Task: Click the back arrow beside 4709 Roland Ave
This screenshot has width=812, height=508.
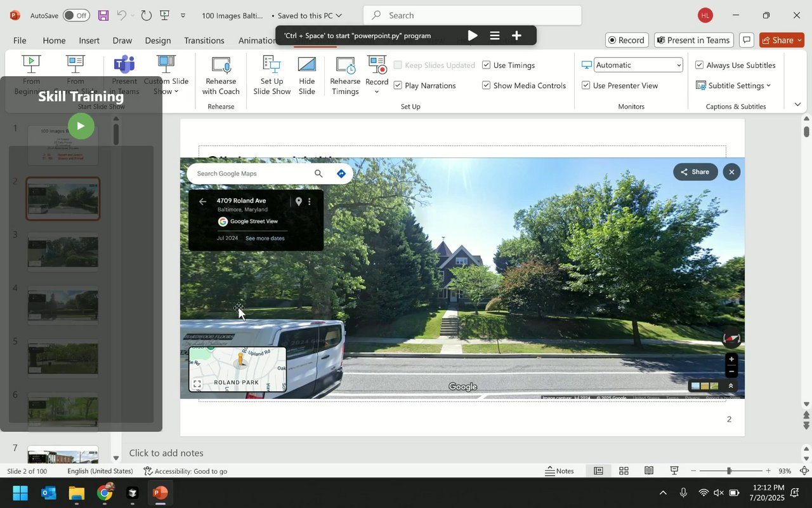Action: pos(202,201)
